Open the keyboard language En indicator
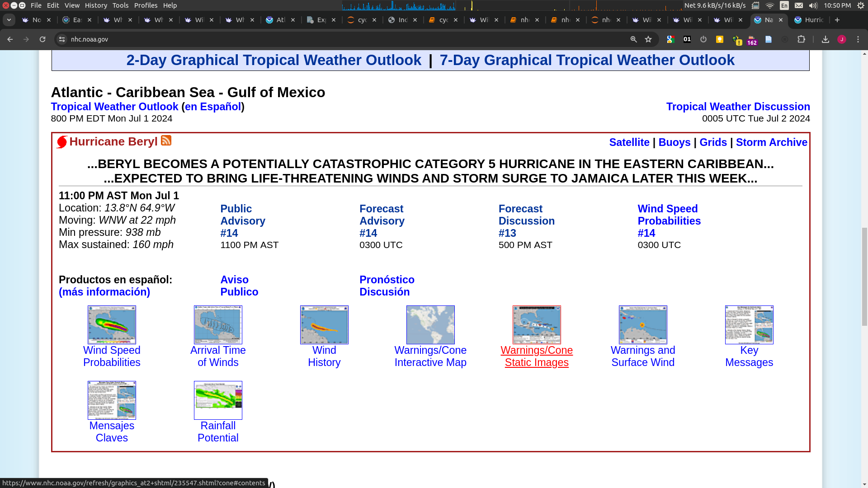868x488 pixels. pyautogui.click(x=784, y=5)
